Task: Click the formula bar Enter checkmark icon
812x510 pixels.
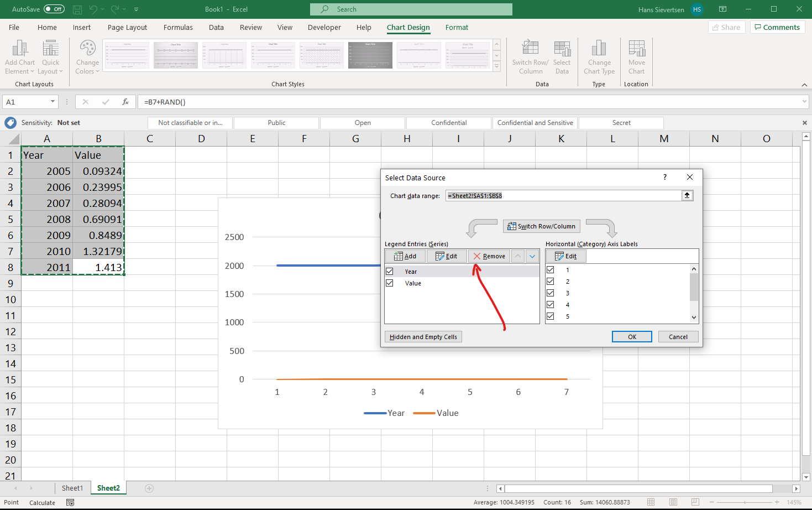Action: click(x=106, y=102)
